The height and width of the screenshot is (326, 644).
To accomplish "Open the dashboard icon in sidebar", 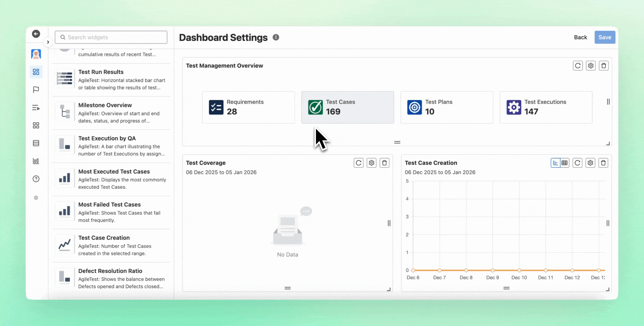I will click(36, 72).
